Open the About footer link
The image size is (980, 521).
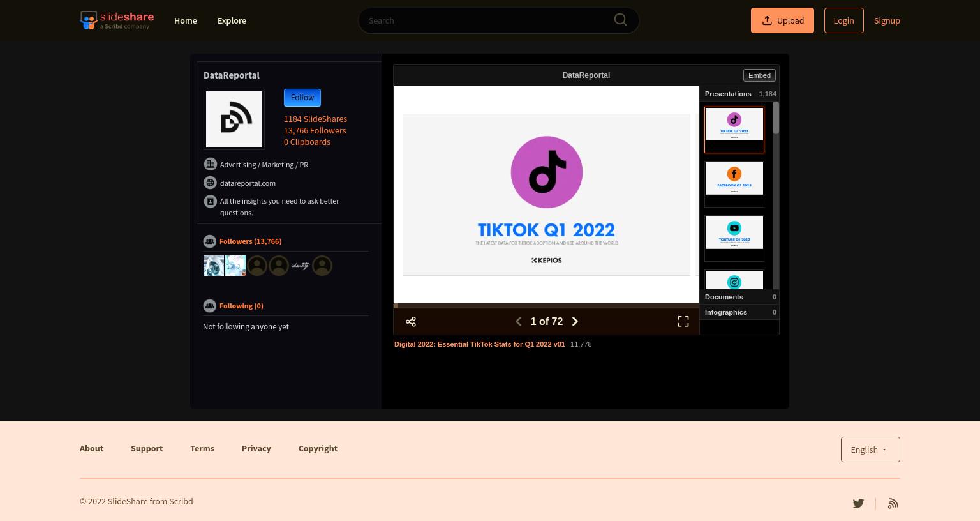click(91, 448)
